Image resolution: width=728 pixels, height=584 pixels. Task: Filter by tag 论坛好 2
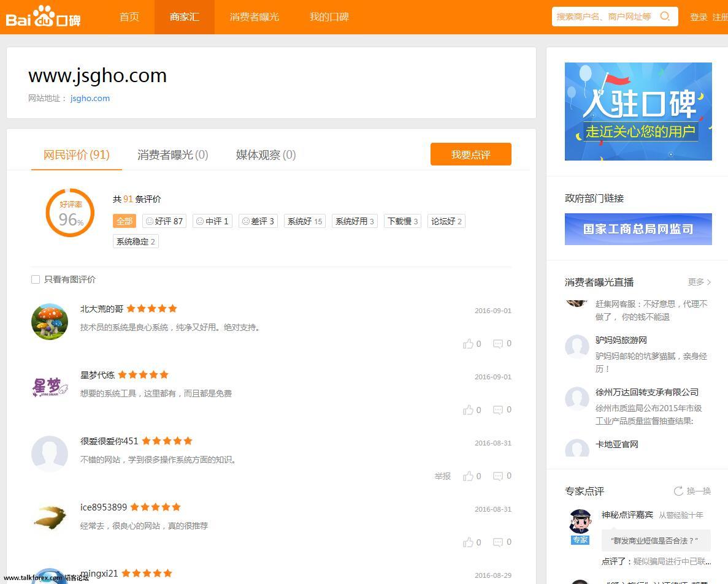(446, 221)
